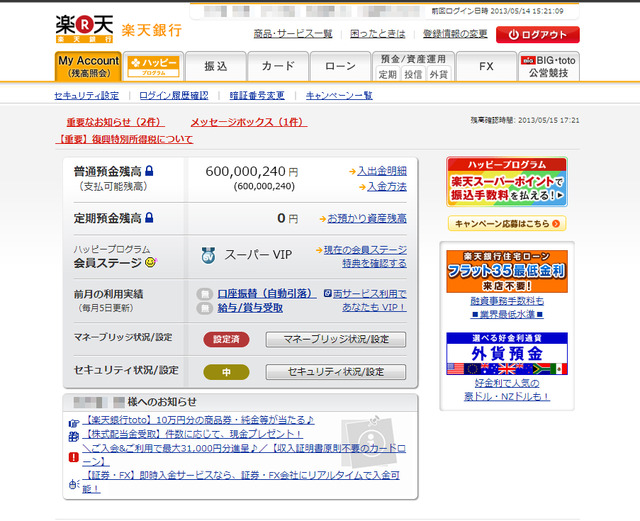Click the icon beside 楽天銀行toto notice

[73, 423]
